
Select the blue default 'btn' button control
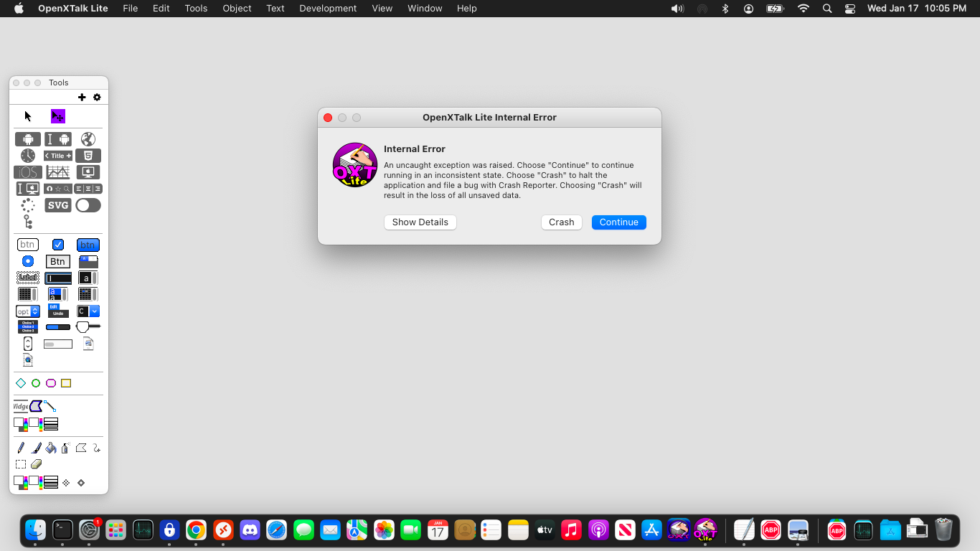click(88, 245)
